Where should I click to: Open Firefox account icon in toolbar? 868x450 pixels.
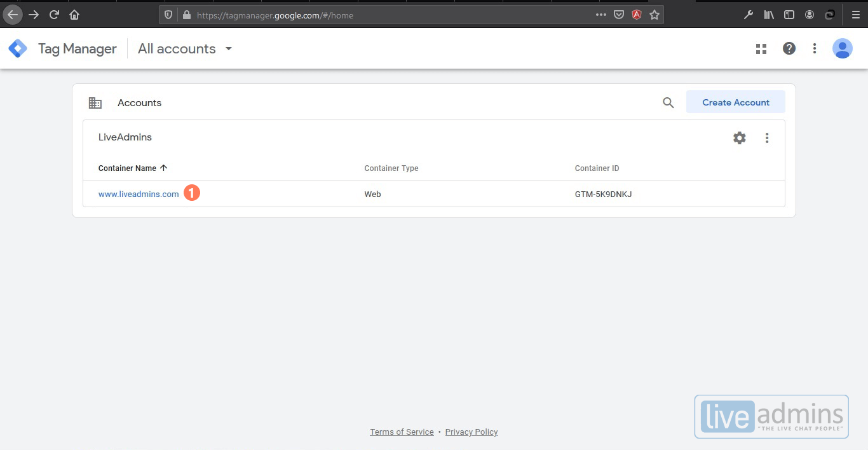tap(810, 15)
